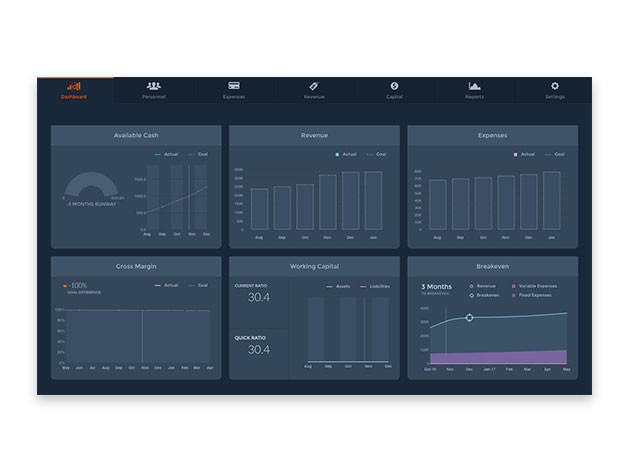The width and height of the screenshot is (630, 473).
Task: Toggle Actual legend in Gross Margin panel
Action: 166,285
